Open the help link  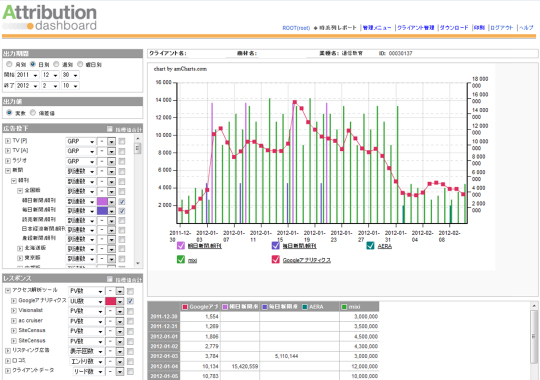pos(526,28)
